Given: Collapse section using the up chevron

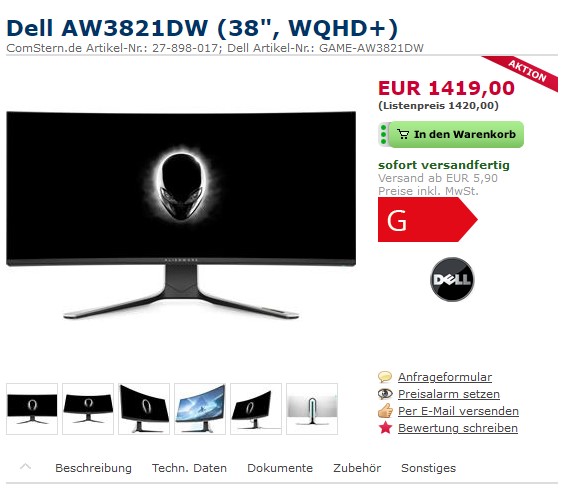Looking at the screenshot, I should [25, 466].
